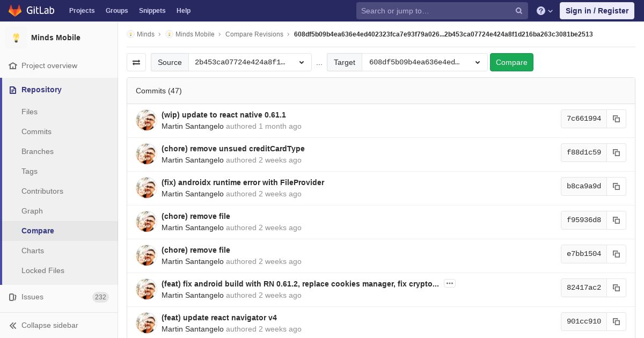The width and height of the screenshot is (644, 338).
Task: Open the Help question mark dropdown
Action: 545,11
